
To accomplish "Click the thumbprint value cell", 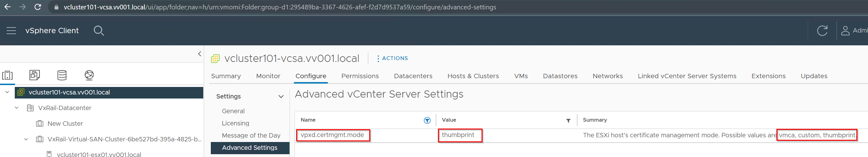I will 458,135.
